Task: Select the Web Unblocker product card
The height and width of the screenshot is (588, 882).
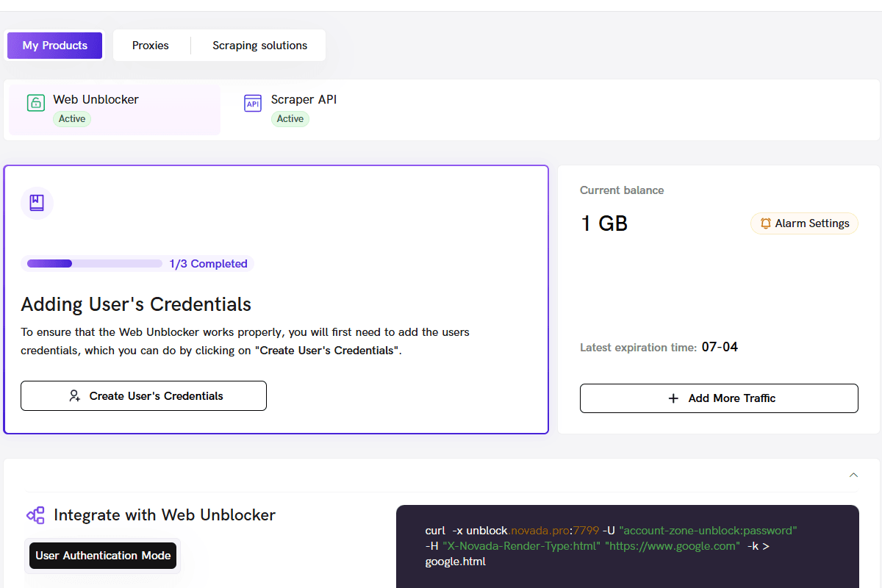Action: [115, 110]
